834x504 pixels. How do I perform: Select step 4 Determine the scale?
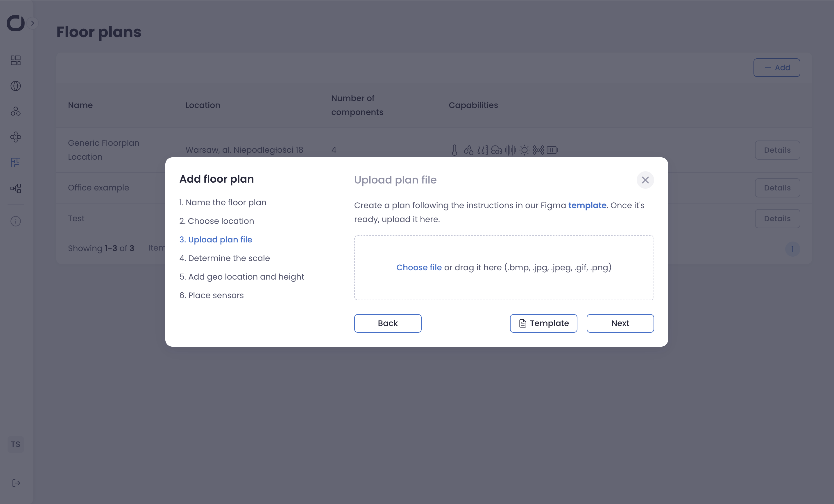pos(224,258)
